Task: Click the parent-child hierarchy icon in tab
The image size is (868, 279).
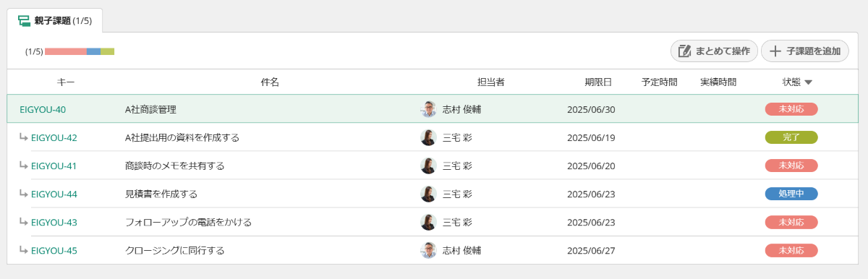Action: pos(24,20)
